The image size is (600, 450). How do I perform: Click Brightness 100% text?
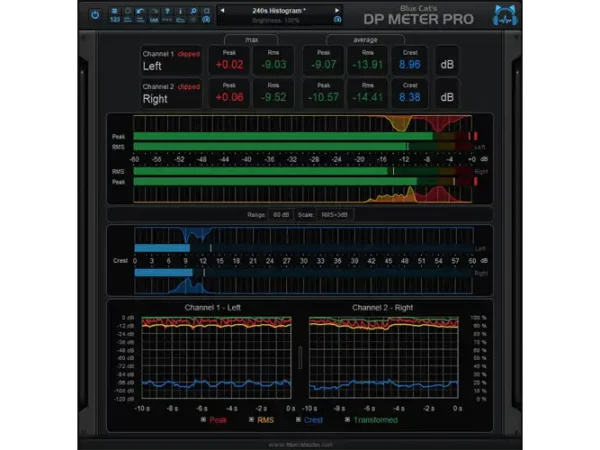click(276, 20)
